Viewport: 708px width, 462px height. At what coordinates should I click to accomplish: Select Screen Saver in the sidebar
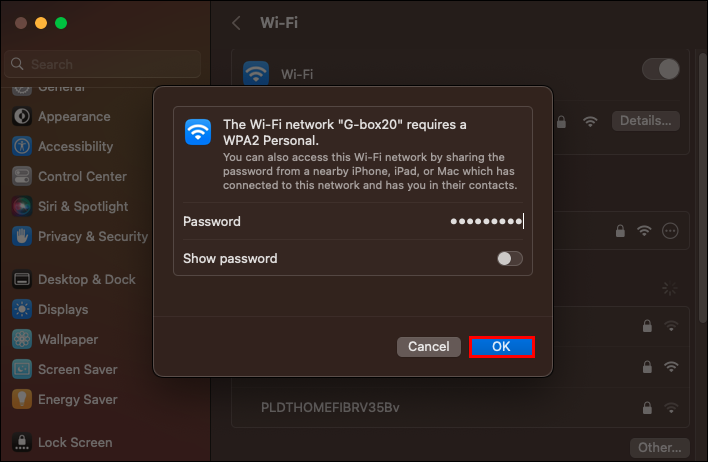click(x=77, y=369)
